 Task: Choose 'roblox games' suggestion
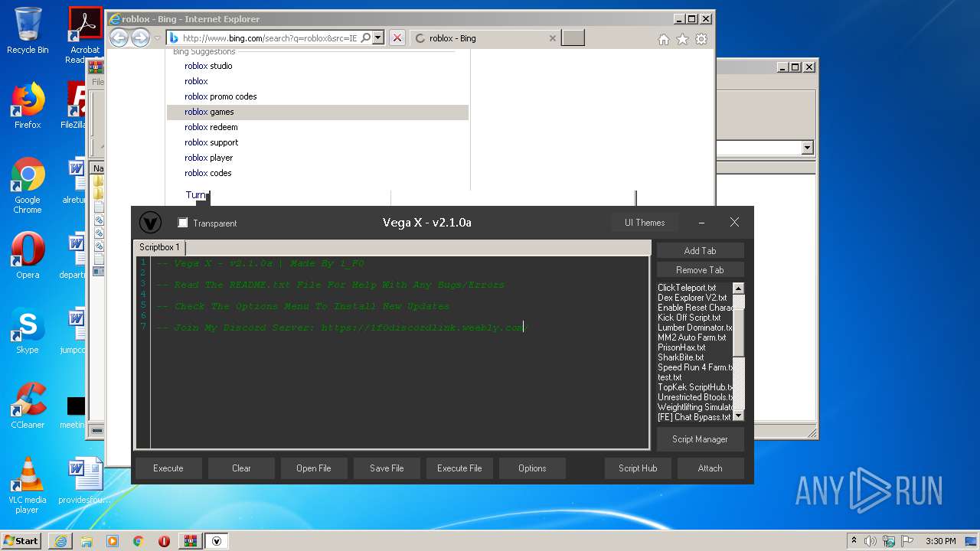point(318,112)
